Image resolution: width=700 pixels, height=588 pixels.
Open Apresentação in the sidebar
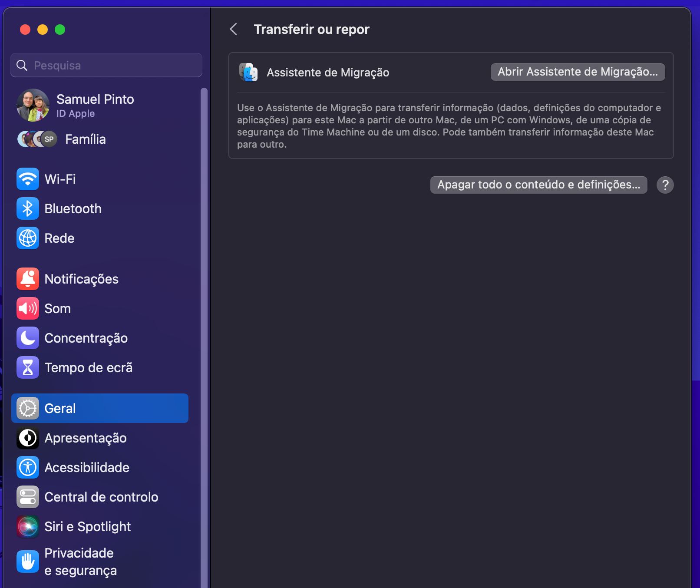point(86,438)
